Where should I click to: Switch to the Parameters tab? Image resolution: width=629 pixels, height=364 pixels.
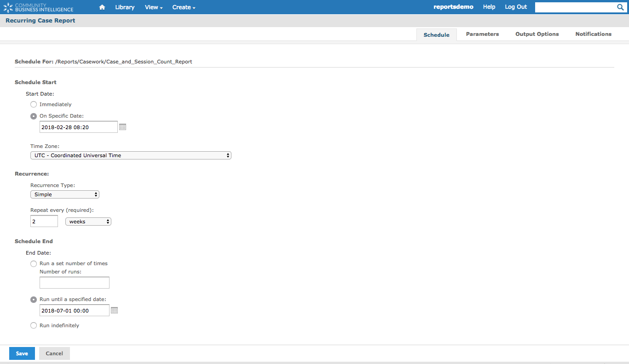click(x=482, y=34)
